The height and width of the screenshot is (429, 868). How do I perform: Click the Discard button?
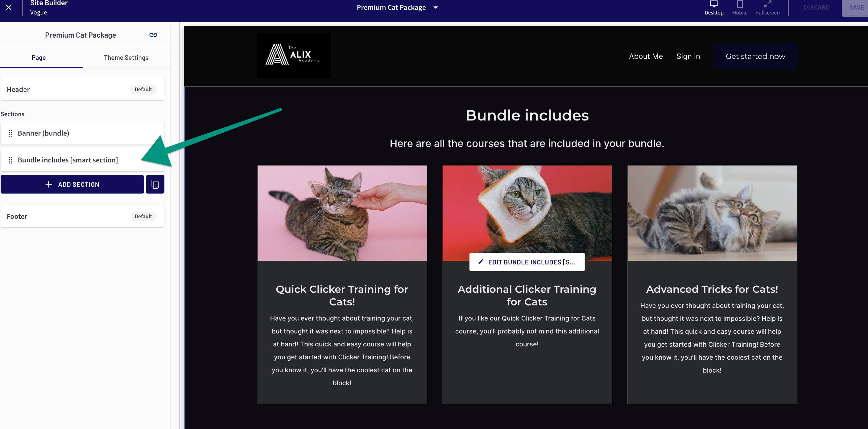pyautogui.click(x=816, y=7)
